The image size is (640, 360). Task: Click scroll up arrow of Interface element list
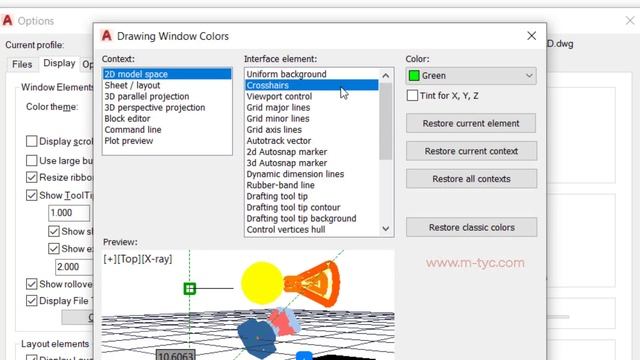[386, 76]
